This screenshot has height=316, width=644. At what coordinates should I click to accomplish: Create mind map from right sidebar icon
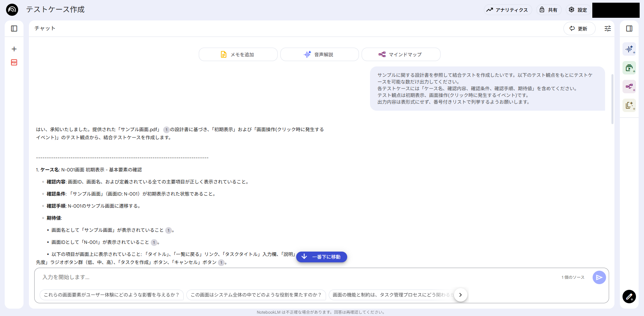(x=629, y=87)
